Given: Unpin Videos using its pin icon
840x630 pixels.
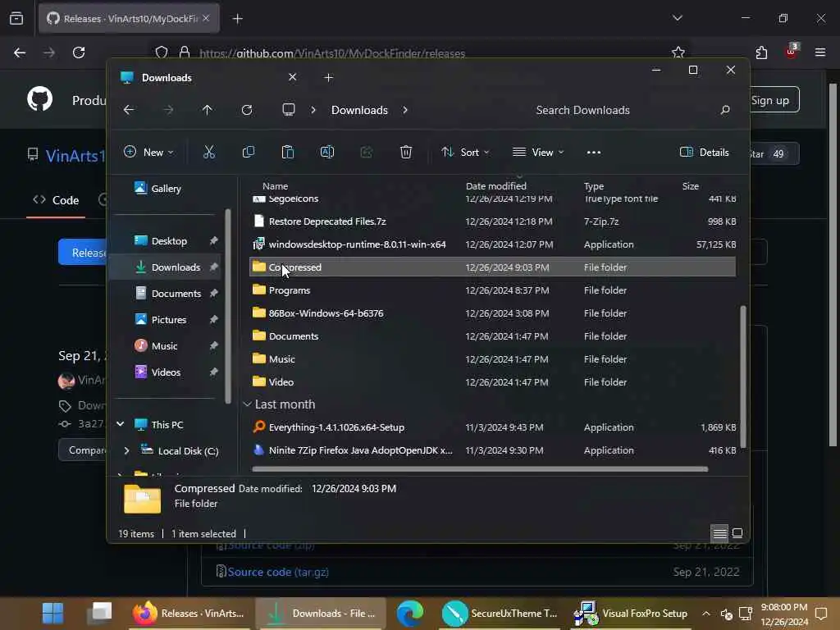Looking at the screenshot, I should pyautogui.click(x=214, y=372).
